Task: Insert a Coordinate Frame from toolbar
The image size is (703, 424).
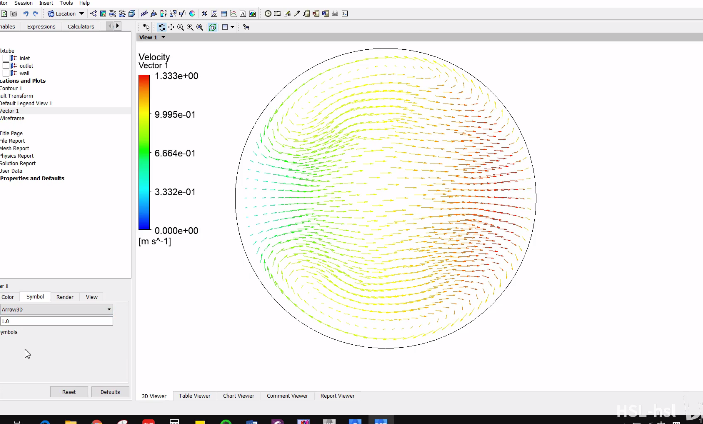Action: [x=153, y=13]
